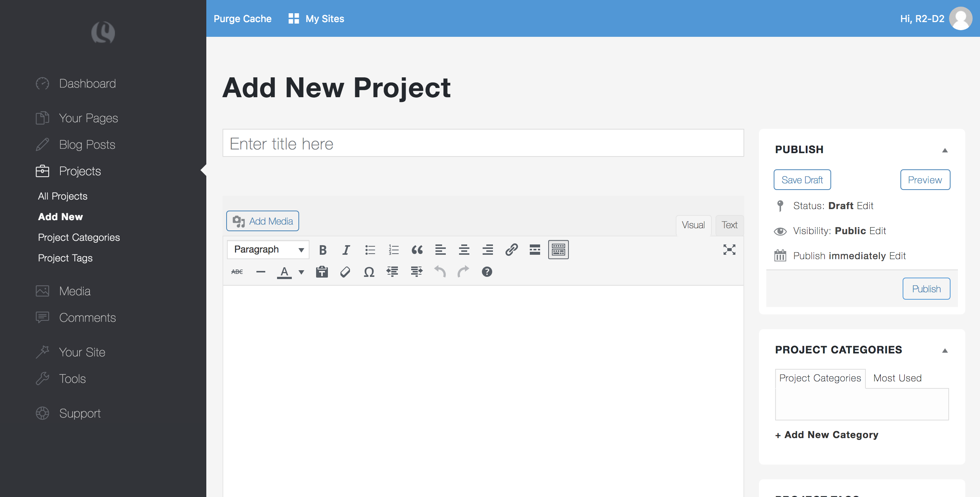
Task: Open the Paragraph format dropdown
Action: (268, 250)
